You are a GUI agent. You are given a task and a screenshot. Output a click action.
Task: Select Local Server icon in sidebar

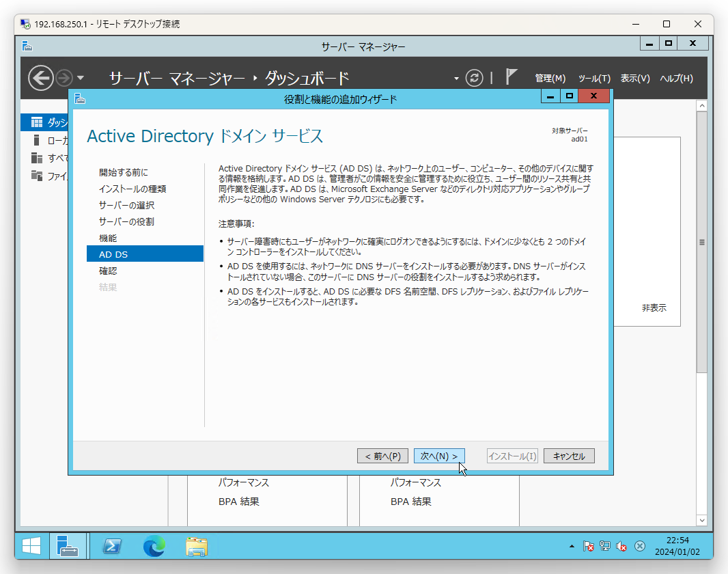click(x=36, y=140)
